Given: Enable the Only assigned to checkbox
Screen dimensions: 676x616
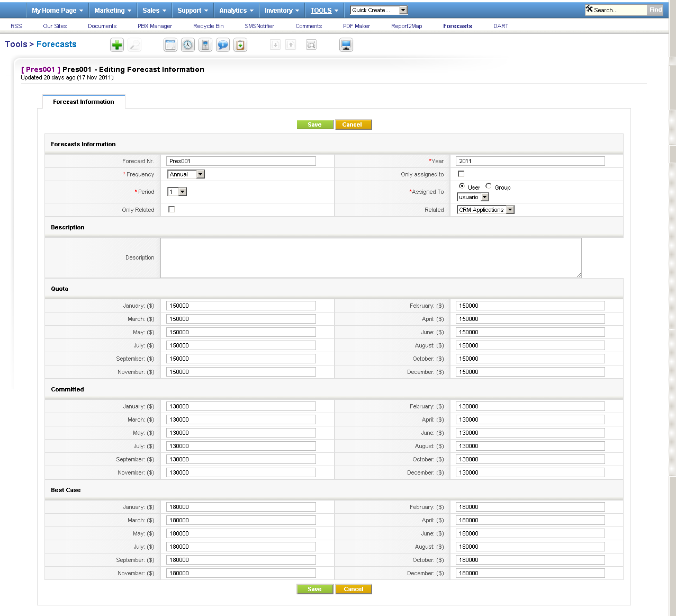Looking at the screenshot, I should pos(461,174).
